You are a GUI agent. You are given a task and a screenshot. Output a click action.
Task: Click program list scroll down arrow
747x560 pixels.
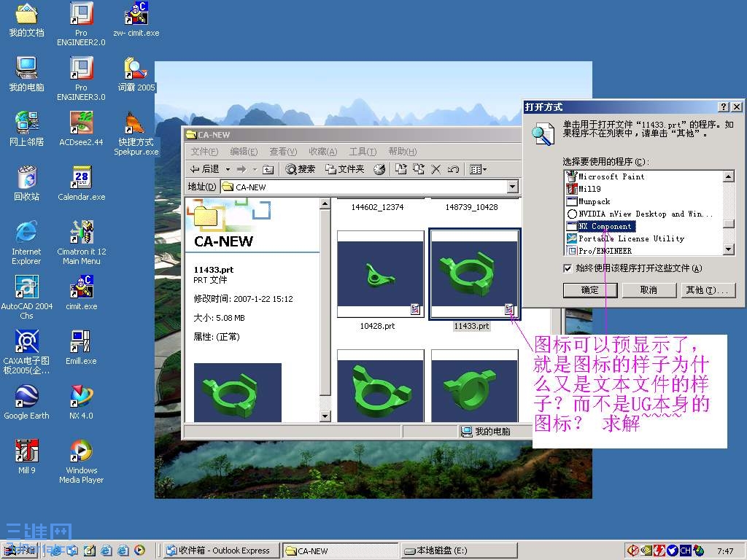coord(729,249)
